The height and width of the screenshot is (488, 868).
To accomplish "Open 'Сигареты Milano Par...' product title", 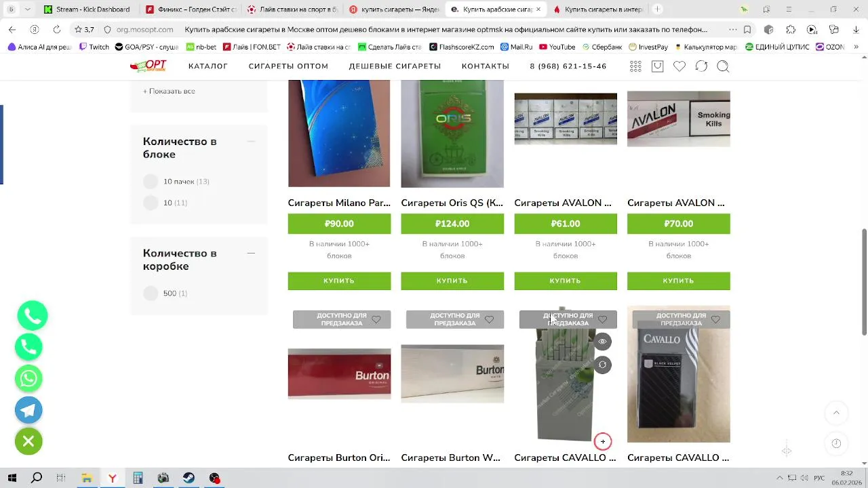I will (x=339, y=203).
